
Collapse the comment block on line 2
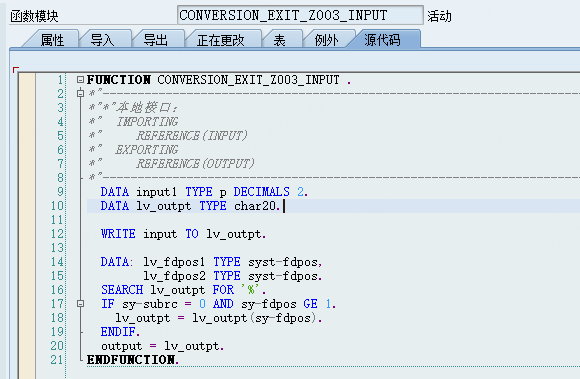pos(80,94)
